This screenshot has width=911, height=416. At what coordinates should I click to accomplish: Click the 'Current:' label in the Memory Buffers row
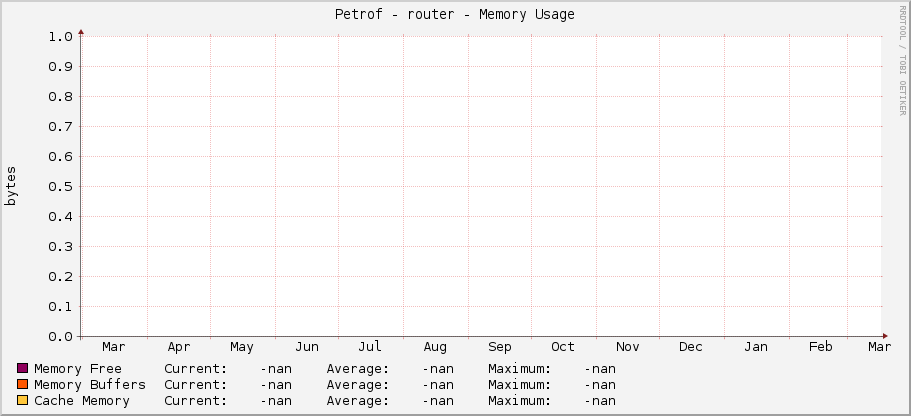click(x=196, y=385)
